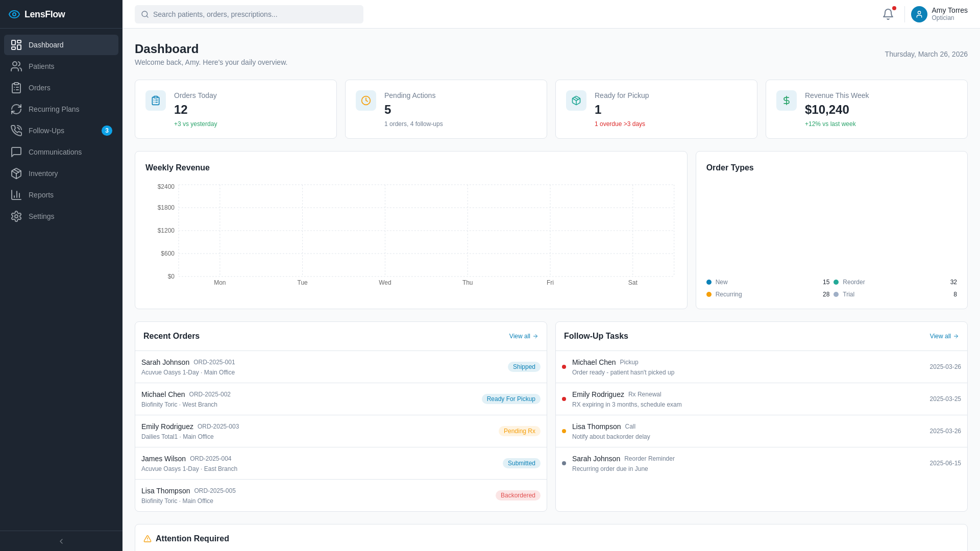
Task: Click the Settings gear icon
Action: [x=16, y=216]
